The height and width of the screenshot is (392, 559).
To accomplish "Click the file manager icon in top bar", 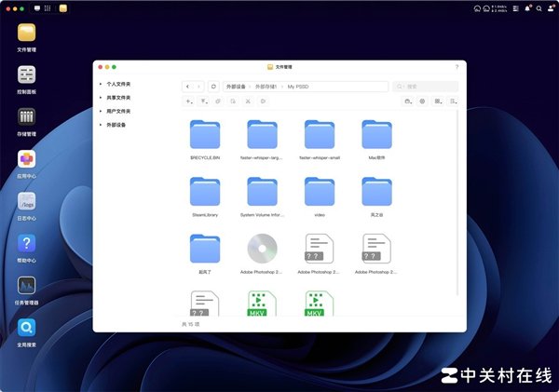I will [63, 8].
